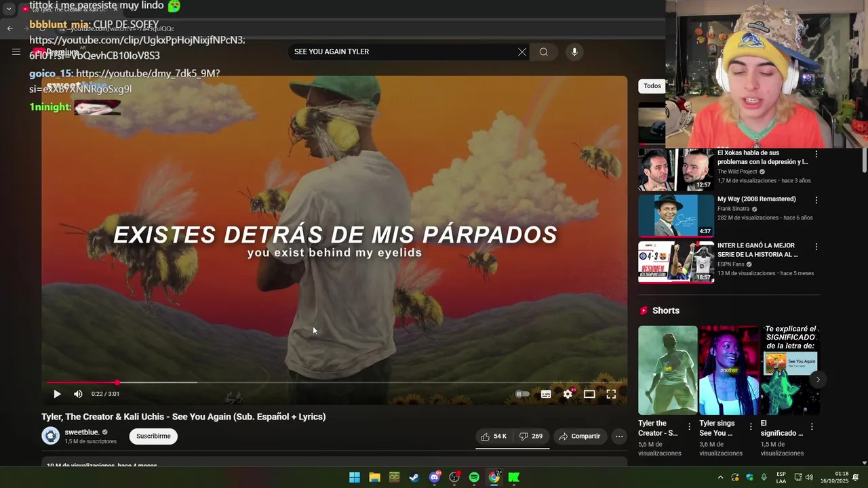Open options menu for My Way video
Screen dimensions: 868x488
point(816,201)
